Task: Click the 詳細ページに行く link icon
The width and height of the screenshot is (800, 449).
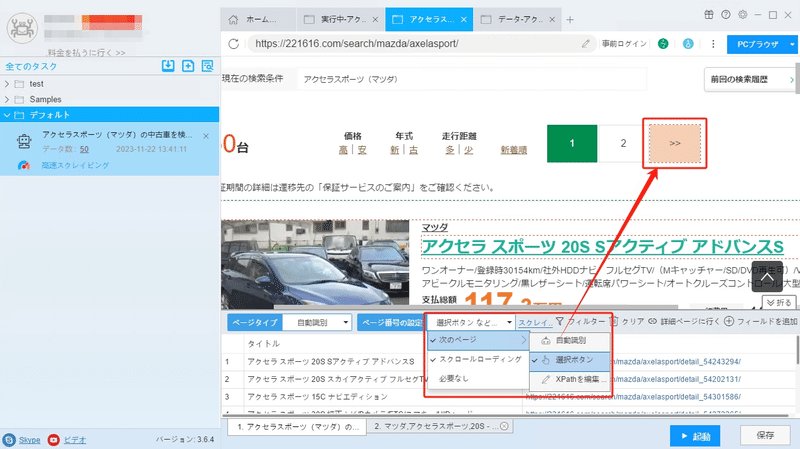Action: pyautogui.click(x=653, y=321)
